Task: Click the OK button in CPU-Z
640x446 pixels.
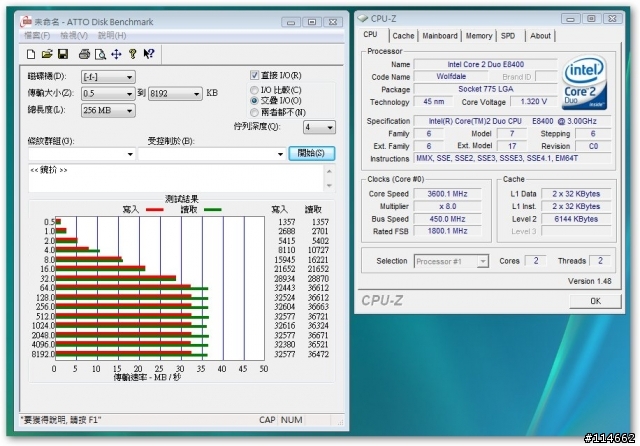Action: coord(595,301)
